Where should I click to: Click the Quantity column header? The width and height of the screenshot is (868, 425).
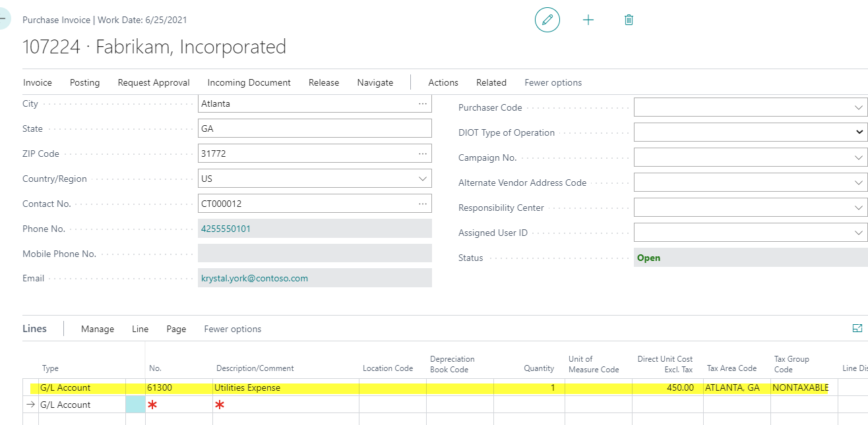(540, 368)
